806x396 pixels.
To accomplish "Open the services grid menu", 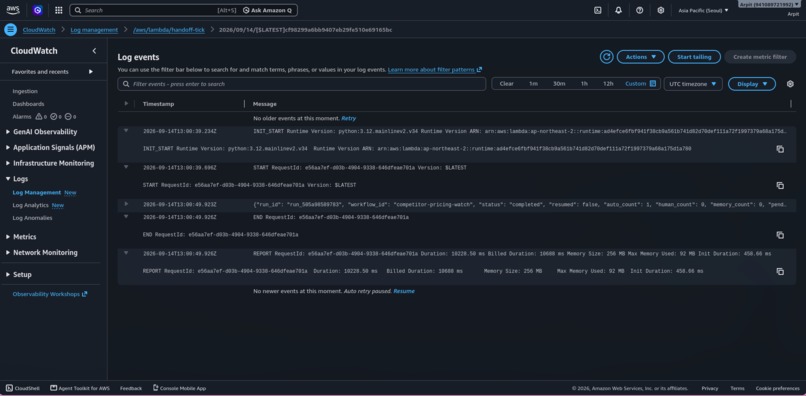I will click(59, 10).
